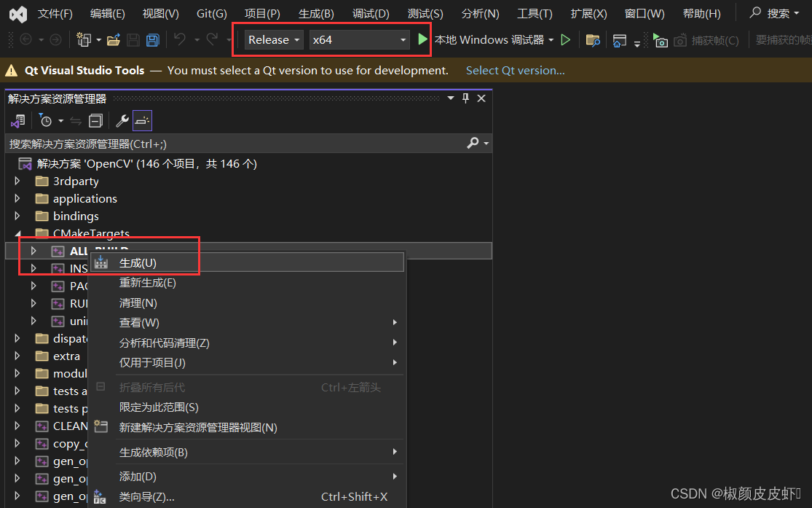
Task: Open the 生成依赖项(B) submenu
Action: pyautogui.click(x=247, y=452)
